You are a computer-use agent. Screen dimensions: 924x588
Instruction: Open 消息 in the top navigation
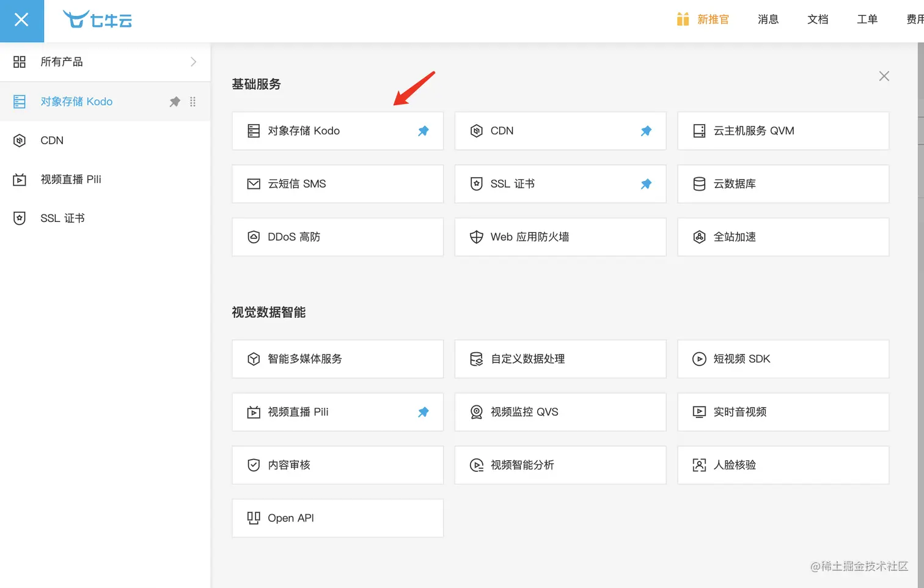tap(768, 20)
